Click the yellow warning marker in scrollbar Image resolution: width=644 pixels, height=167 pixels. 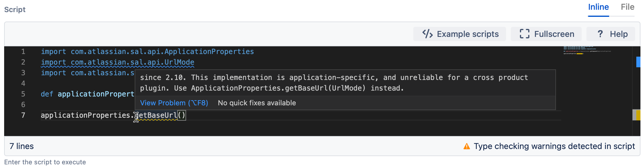pos(638,115)
